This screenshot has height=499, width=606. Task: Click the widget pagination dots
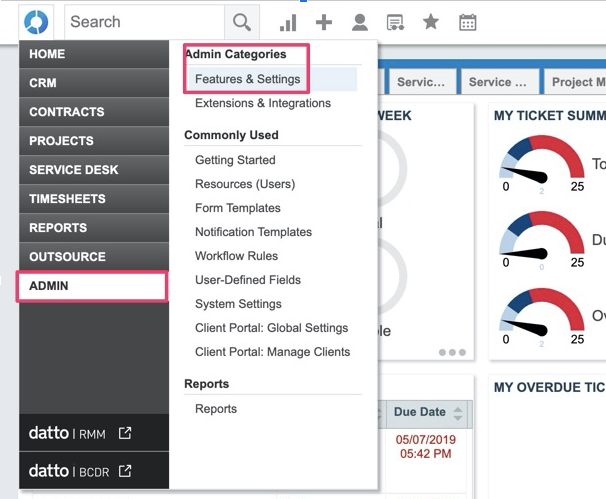tap(451, 352)
